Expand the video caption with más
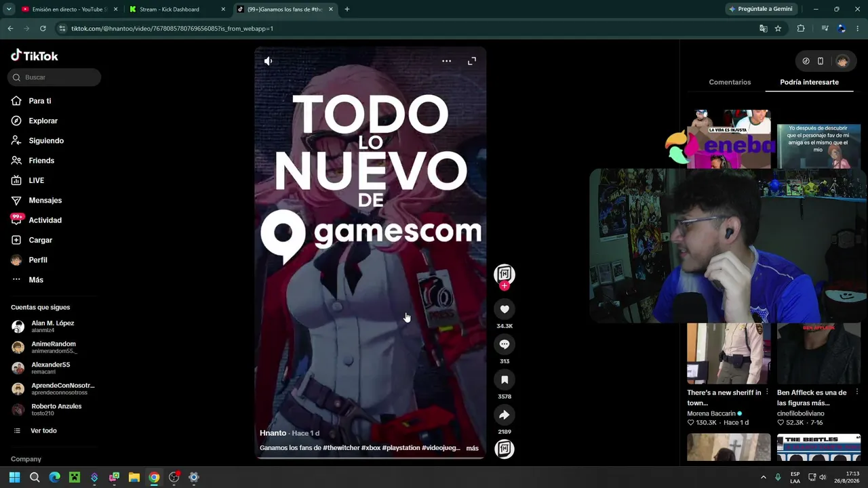This screenshot has height=488, width=868. [x=473, y=448]
